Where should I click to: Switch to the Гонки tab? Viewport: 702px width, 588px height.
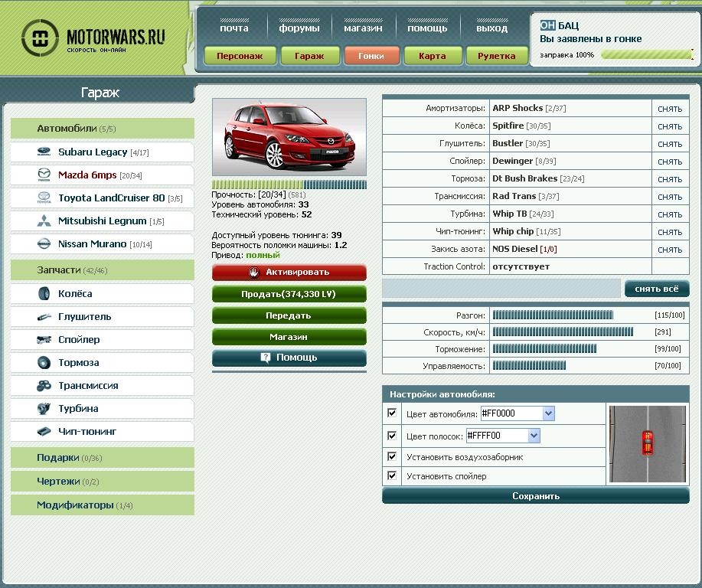371,56
